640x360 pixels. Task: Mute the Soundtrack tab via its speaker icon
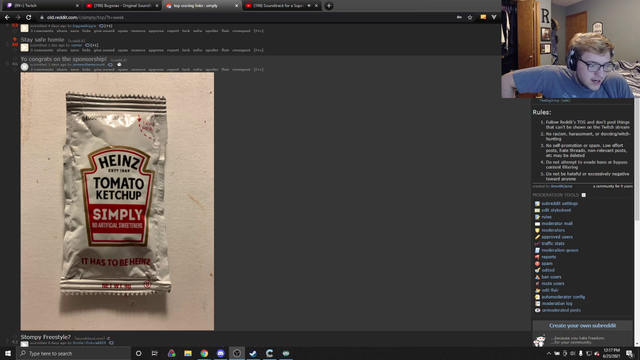click(x=309, y=6)
